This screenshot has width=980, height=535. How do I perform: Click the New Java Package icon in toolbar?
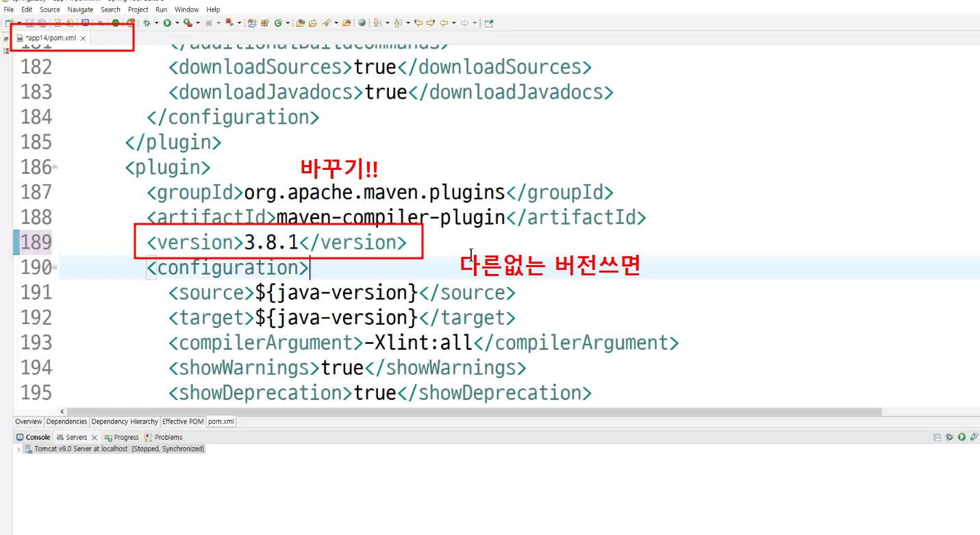[265, 23]
